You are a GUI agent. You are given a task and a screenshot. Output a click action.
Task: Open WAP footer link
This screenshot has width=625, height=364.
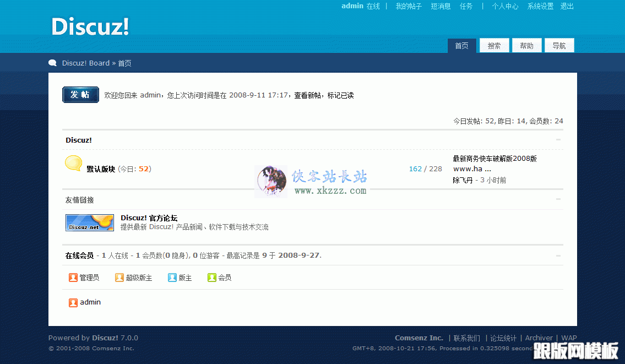pos(569,338)
